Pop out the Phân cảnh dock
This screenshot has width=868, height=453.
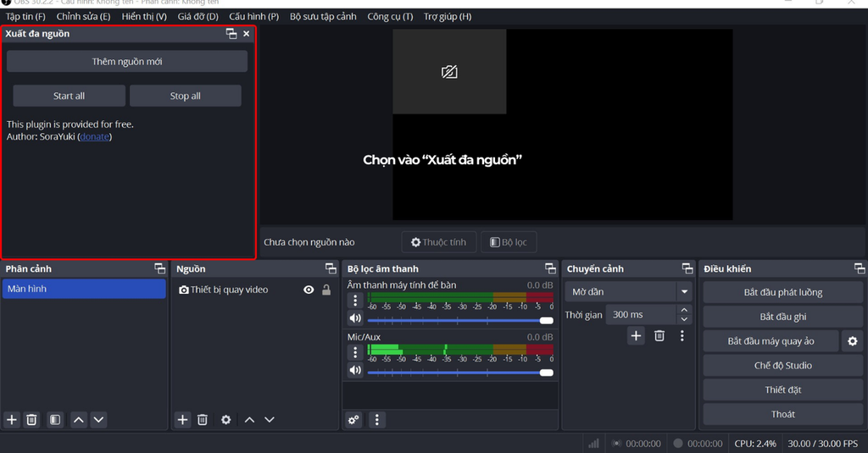click(160, 268)
